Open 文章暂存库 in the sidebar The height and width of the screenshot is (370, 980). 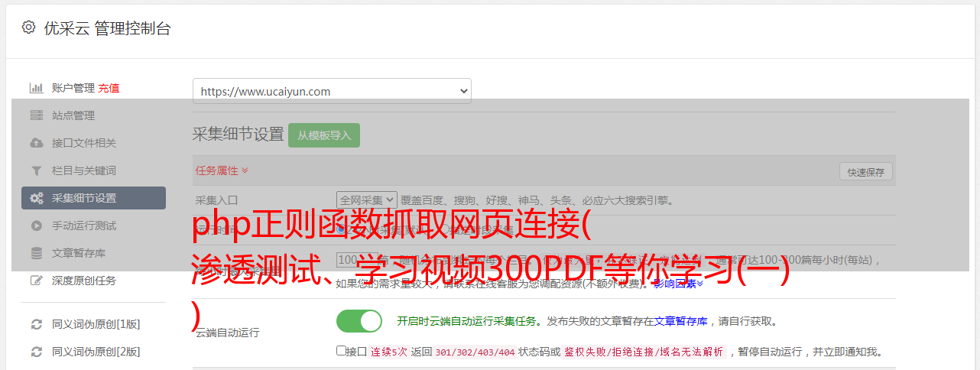(79, 253)
